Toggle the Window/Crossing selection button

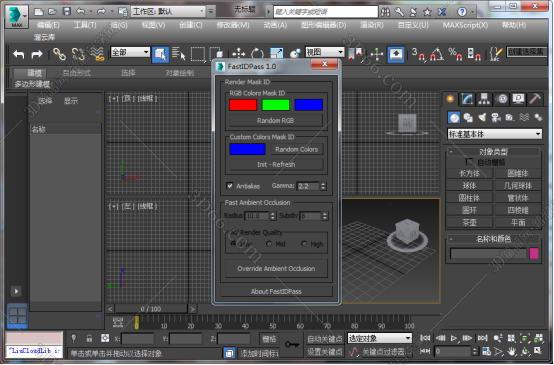click(x=216, y=54)
